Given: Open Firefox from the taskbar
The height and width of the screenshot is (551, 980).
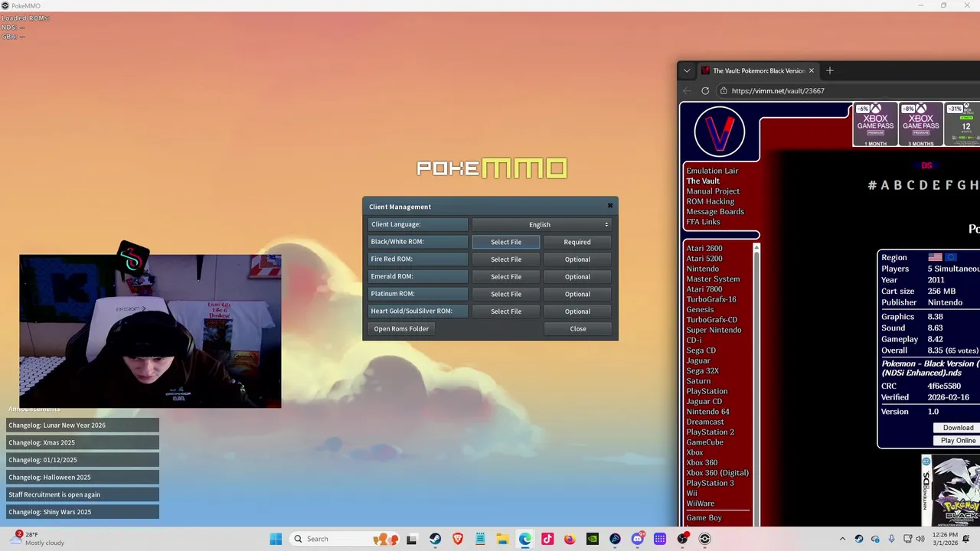Looking at the screenshot, I should point(570,539).
